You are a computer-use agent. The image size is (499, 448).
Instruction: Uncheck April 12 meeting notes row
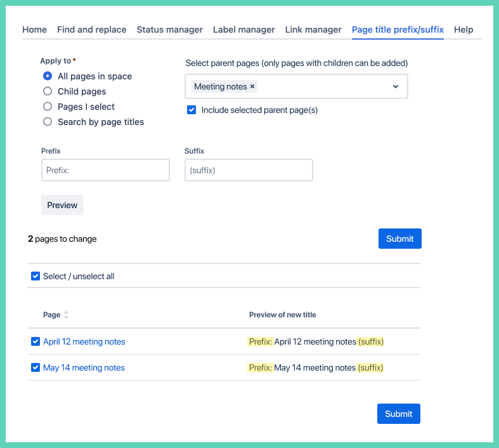(x=36, y=341)
